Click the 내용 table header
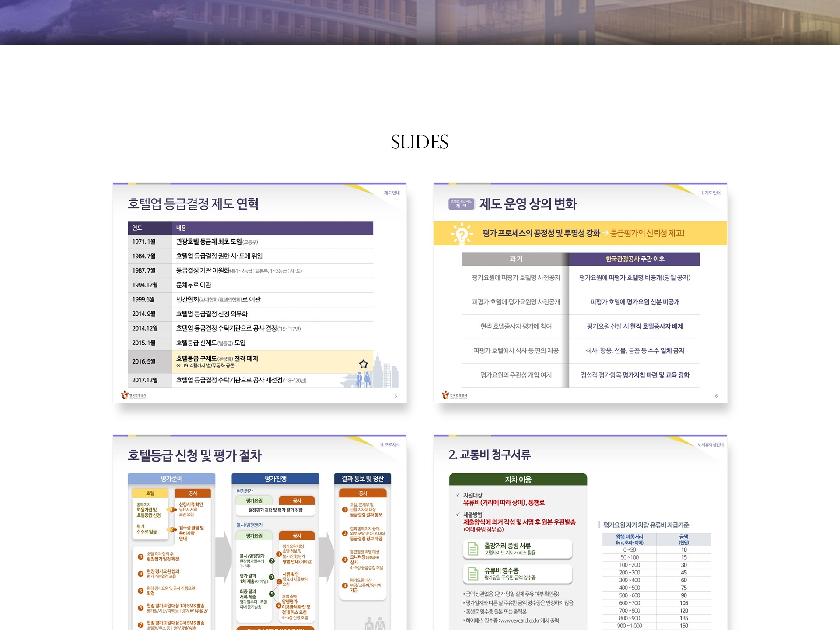 (272, 228)
